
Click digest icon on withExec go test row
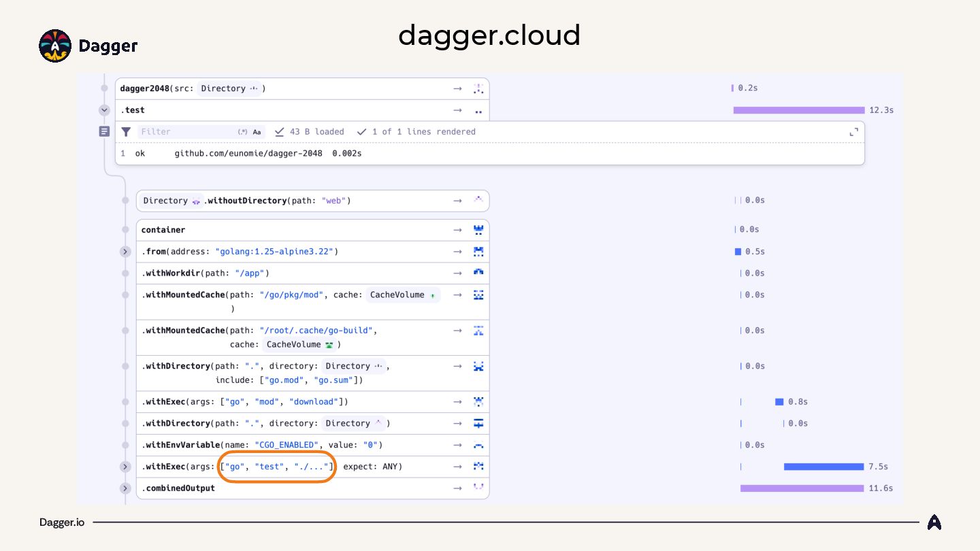[x=478, y=466]
